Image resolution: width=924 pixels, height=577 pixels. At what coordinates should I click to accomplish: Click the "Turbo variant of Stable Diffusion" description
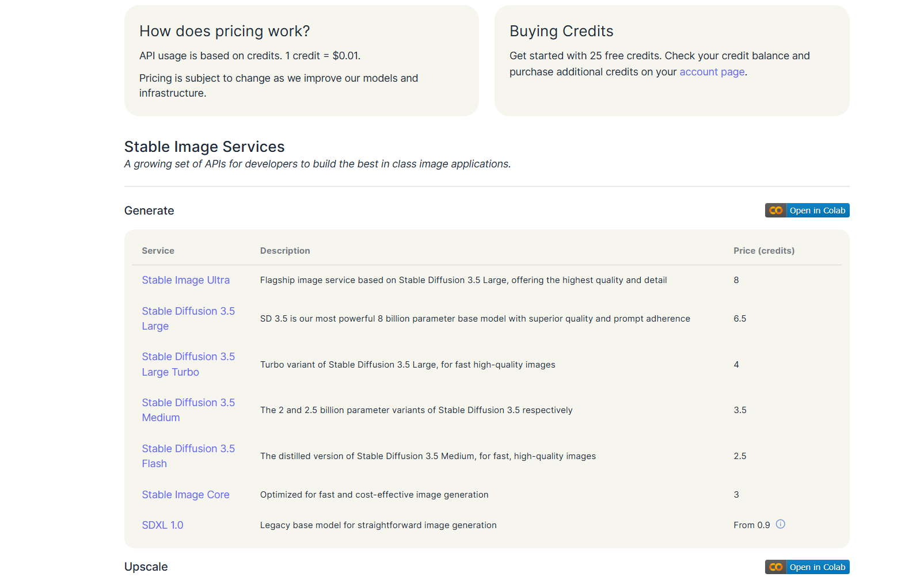coord(408,365)
